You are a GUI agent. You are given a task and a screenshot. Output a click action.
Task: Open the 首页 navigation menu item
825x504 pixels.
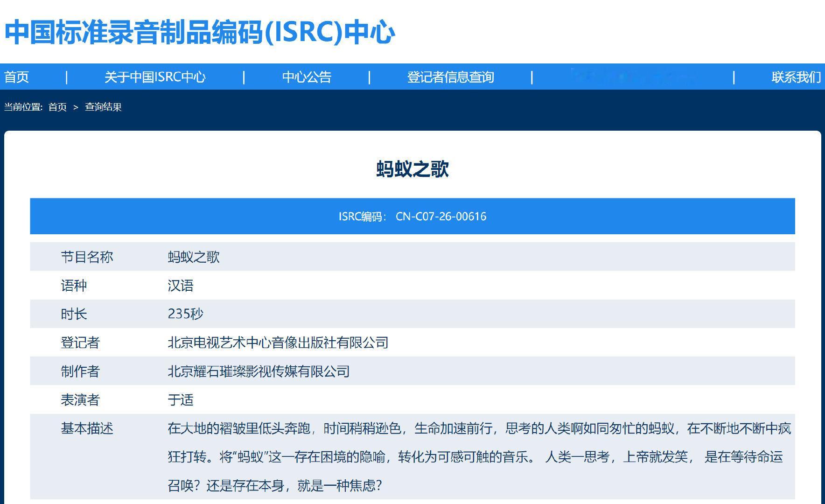click(x=17, y=77)
